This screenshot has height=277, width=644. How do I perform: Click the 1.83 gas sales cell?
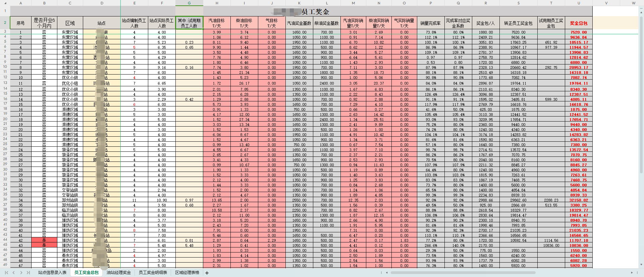[x=404, y=240]
